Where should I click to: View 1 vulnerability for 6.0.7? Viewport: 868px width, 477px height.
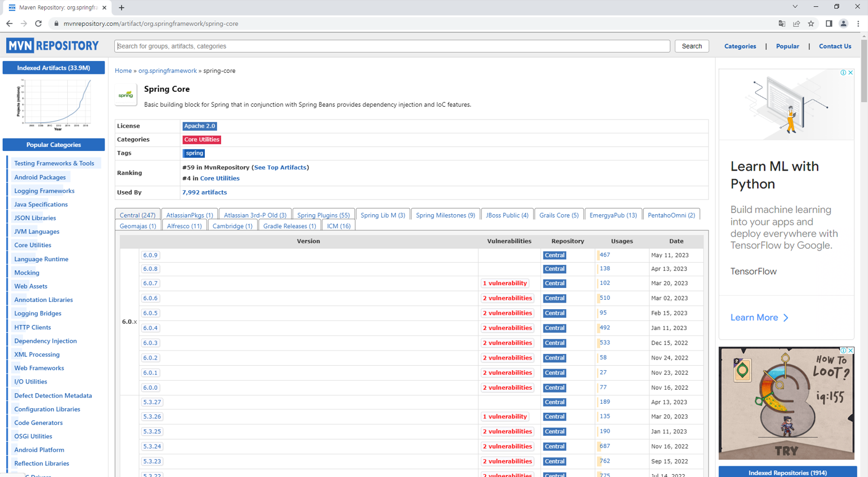(x=505, y=284)
